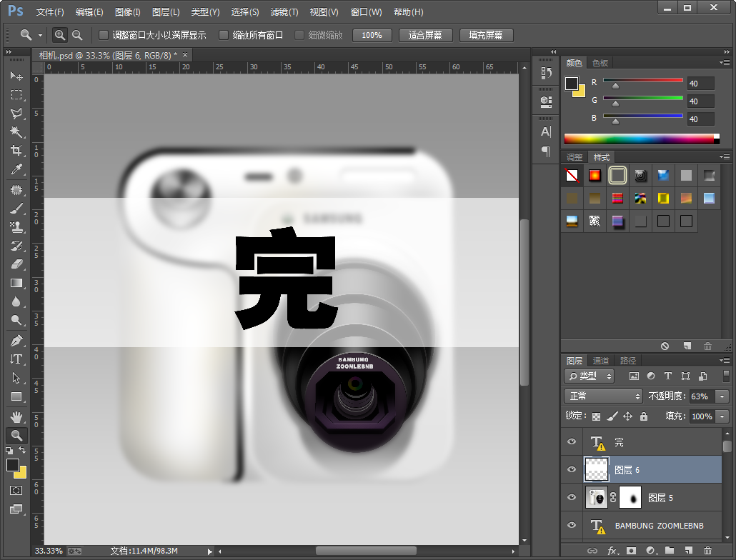Select the Polygonal Lasso tool
The width and height of the screenshot is (736, 560).
(x=16, y=113)
